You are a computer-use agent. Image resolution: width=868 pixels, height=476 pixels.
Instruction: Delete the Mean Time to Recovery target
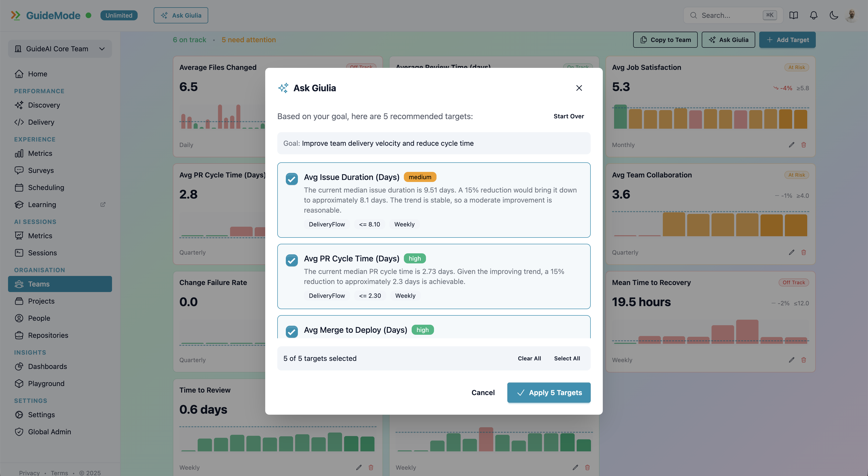point(804,360)
